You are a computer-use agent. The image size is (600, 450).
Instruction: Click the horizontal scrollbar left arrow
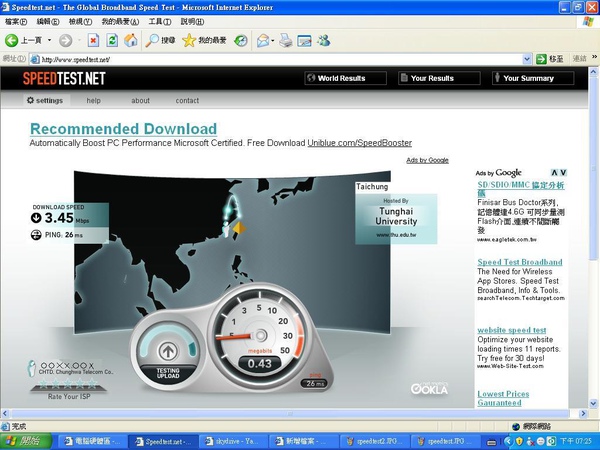[x=5, y=413]
